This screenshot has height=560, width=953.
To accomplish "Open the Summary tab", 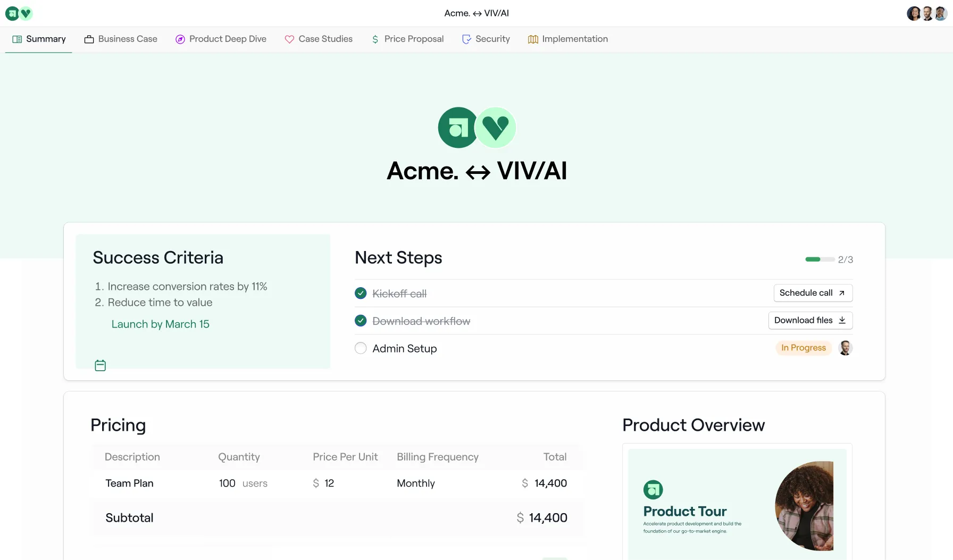I will pyautogui.click(x=39, y=39).
